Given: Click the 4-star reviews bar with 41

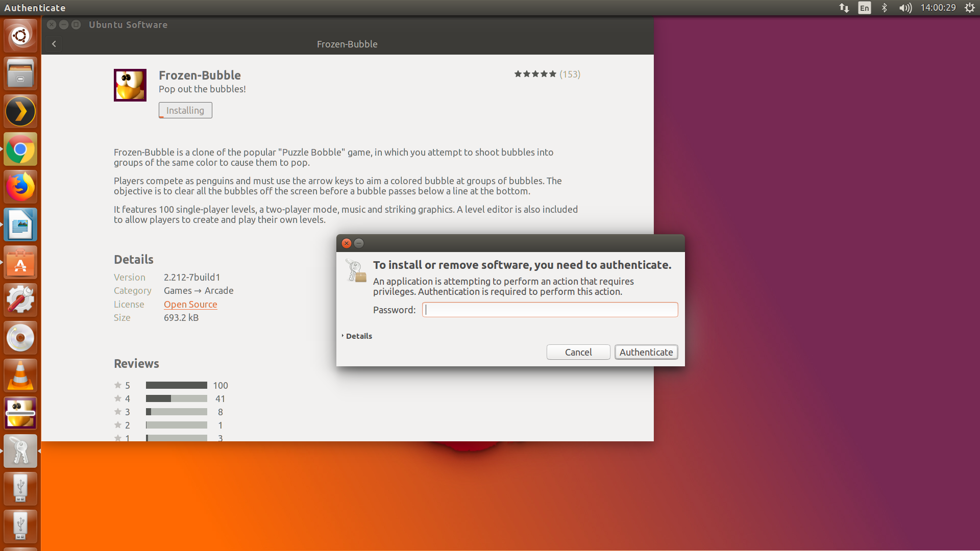Looking at the screenshot, I should click(x=177, y=398).
